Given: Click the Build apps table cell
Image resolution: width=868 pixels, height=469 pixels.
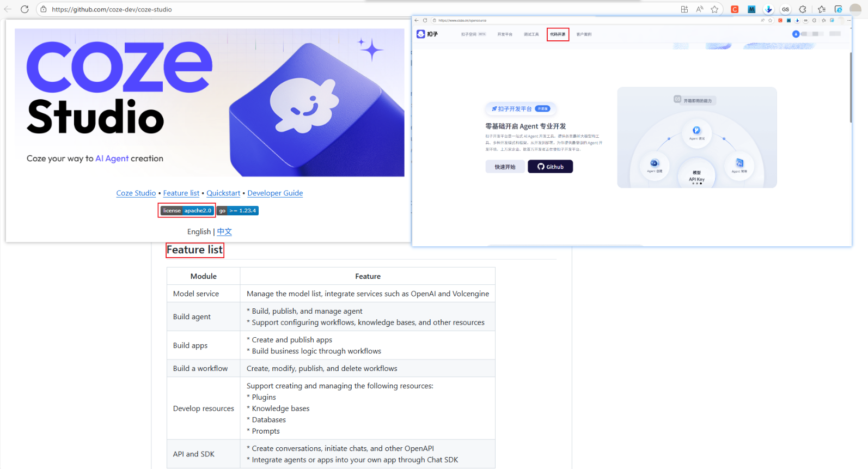Looking at the screenshot, I should click(203, 345).
